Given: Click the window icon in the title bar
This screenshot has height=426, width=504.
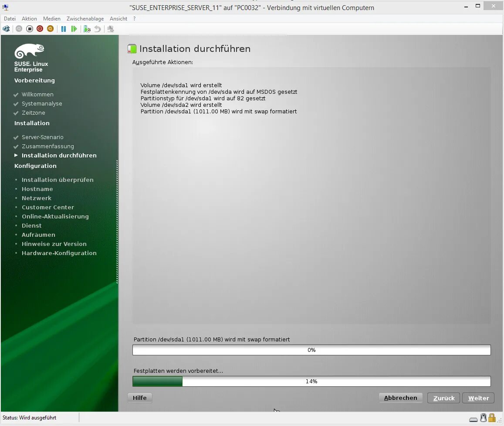Looking at the screenshot, I should click(x=6, y=7).
